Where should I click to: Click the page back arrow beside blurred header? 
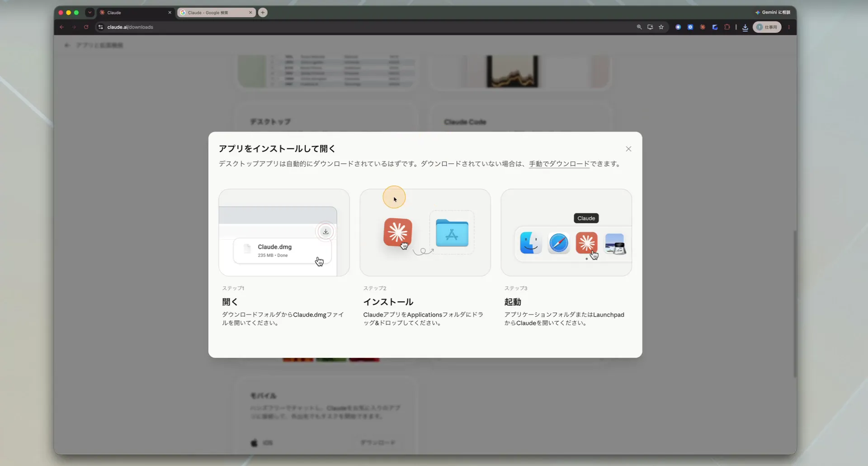coord(67,45)
